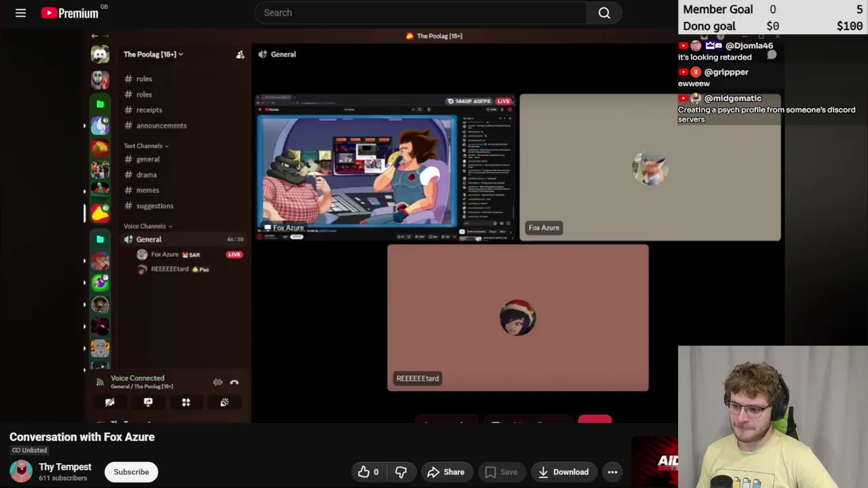
Task: Click the Download button
Action: pos(563,472)
